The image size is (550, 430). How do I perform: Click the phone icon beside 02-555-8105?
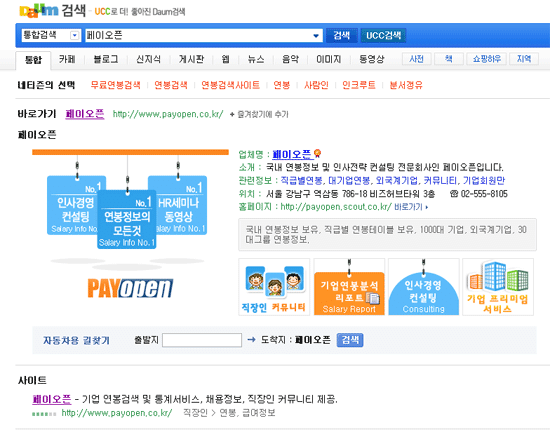pyautogui.click(x=454, y=194)
